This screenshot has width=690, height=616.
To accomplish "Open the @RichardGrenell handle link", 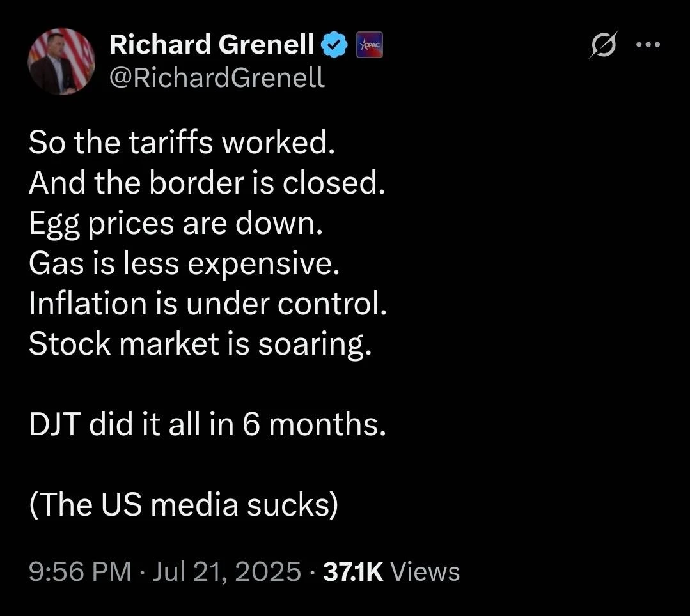I will pos(217,78).
